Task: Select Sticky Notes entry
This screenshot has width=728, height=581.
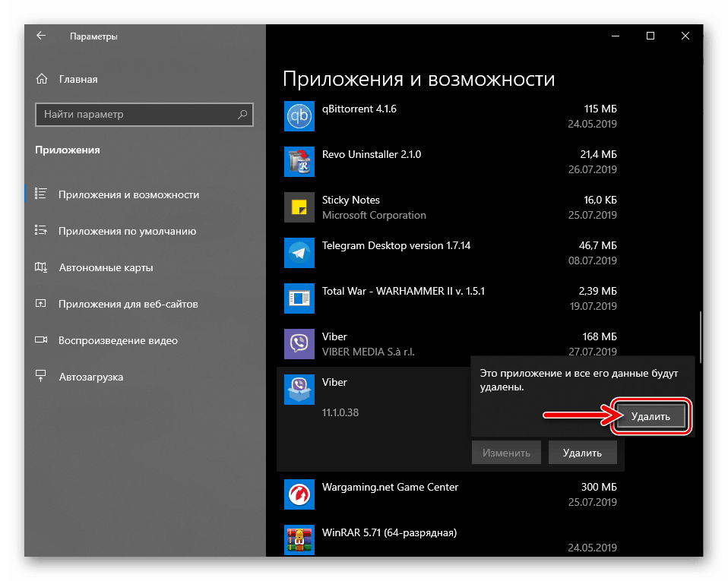Action: coord(451,207)
